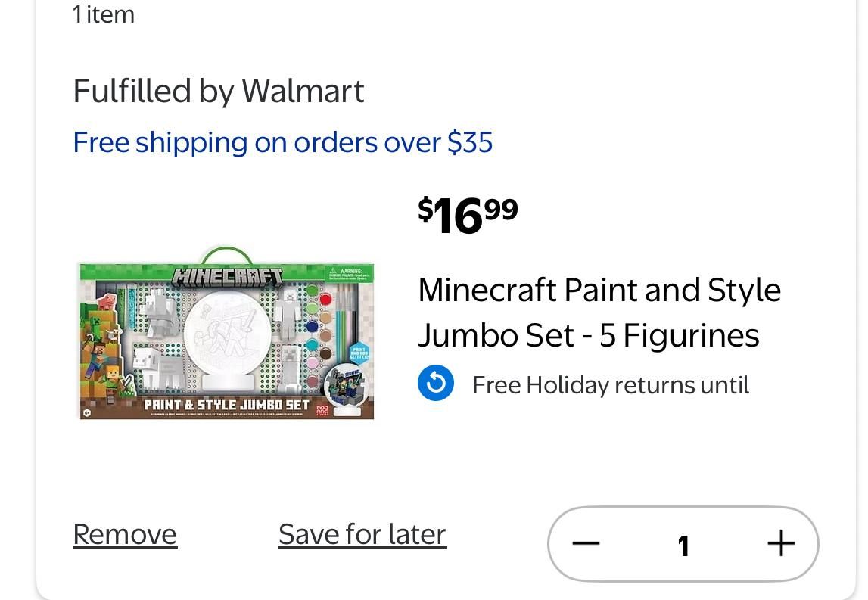Increase quantity with the plus button
Viewport: 868px width, 600px height.
pos(781,544)
